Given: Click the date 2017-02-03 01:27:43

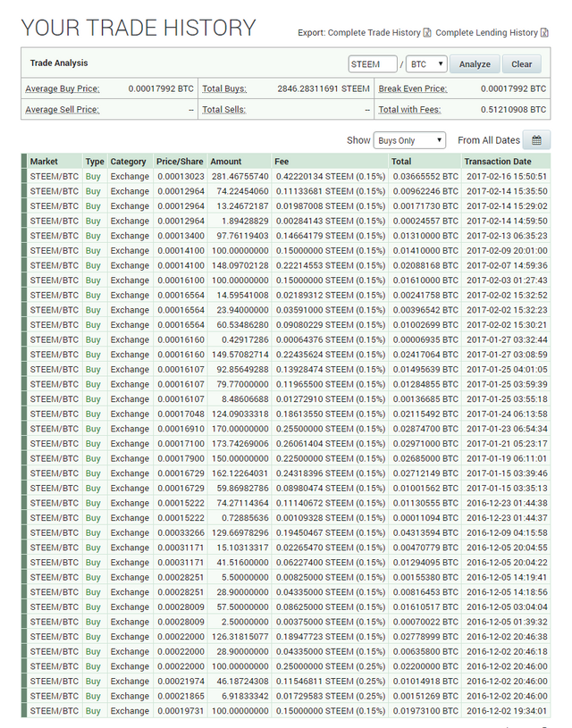Looking at the screenshot, I should click(507, 280).
